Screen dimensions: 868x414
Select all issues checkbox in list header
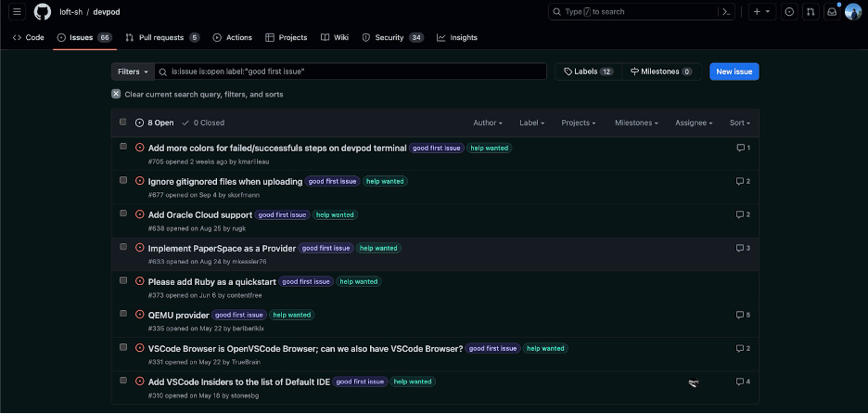(123, 122)
